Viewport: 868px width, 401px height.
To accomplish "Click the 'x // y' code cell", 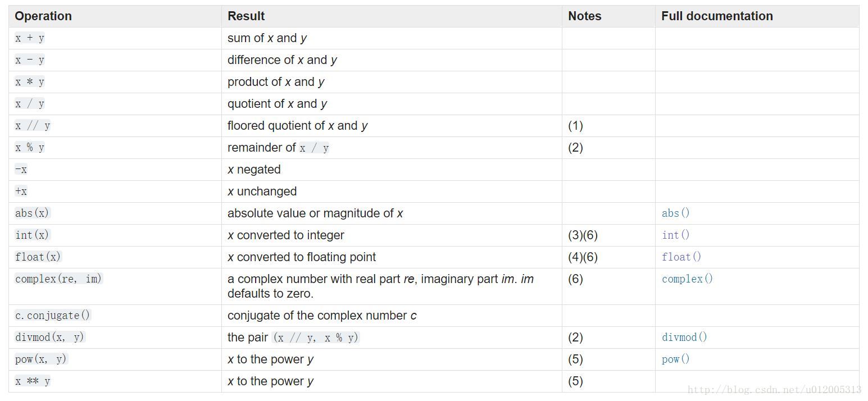I will pyautogui.click(x=33, y=126).
